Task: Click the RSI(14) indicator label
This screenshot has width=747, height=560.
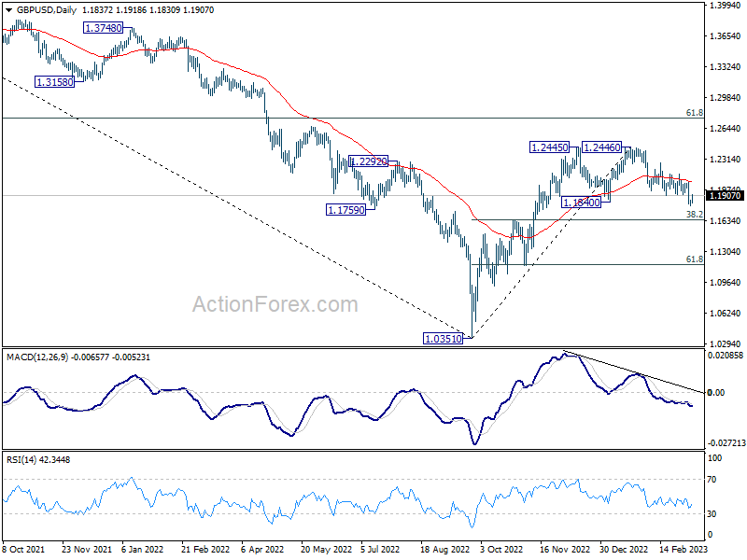Action: pos(21,459)
